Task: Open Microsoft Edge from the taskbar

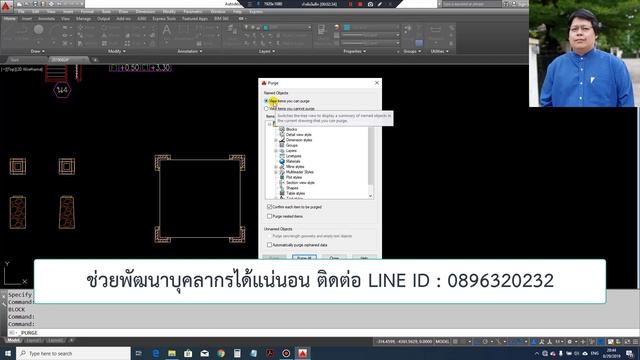Action: [x=156, y=353]
